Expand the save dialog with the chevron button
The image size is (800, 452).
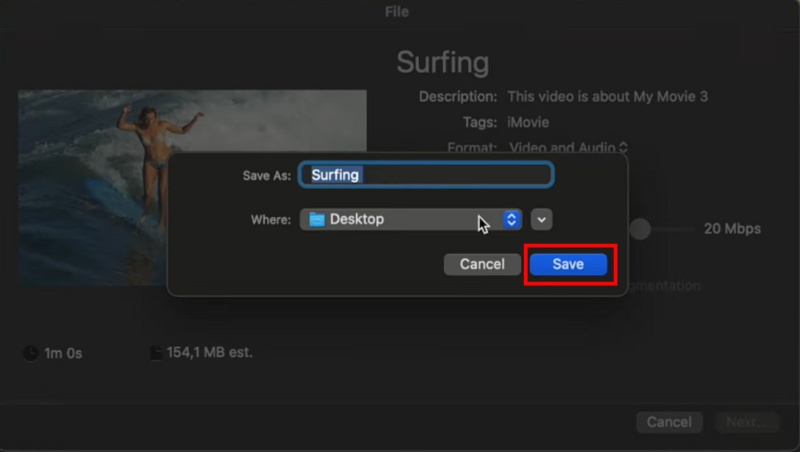click(x=541, y=219)
